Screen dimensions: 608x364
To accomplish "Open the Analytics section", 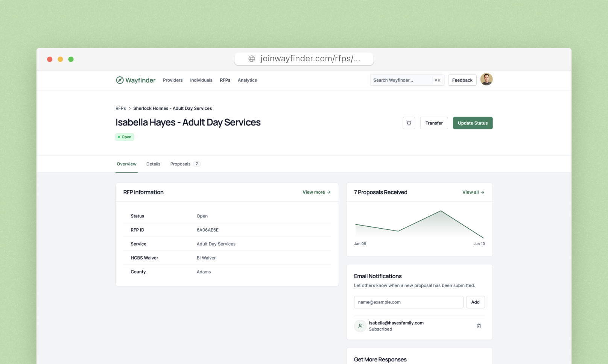I will click(x=247, y=80).
